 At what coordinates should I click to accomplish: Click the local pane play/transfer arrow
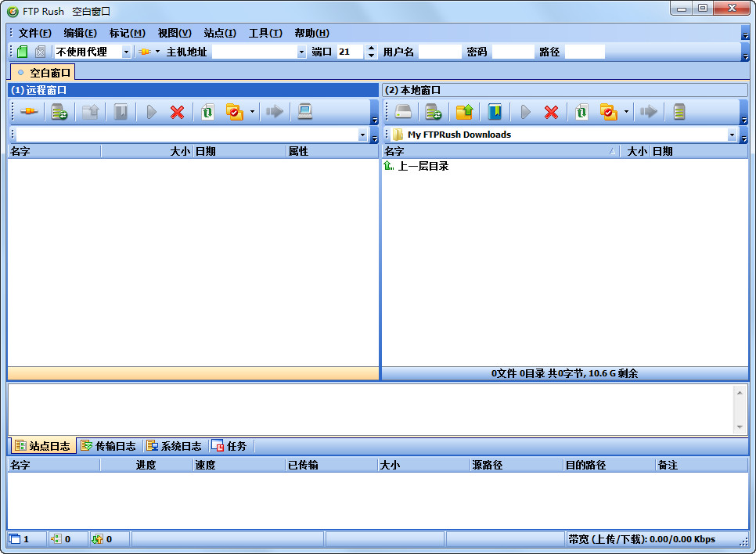526,112
